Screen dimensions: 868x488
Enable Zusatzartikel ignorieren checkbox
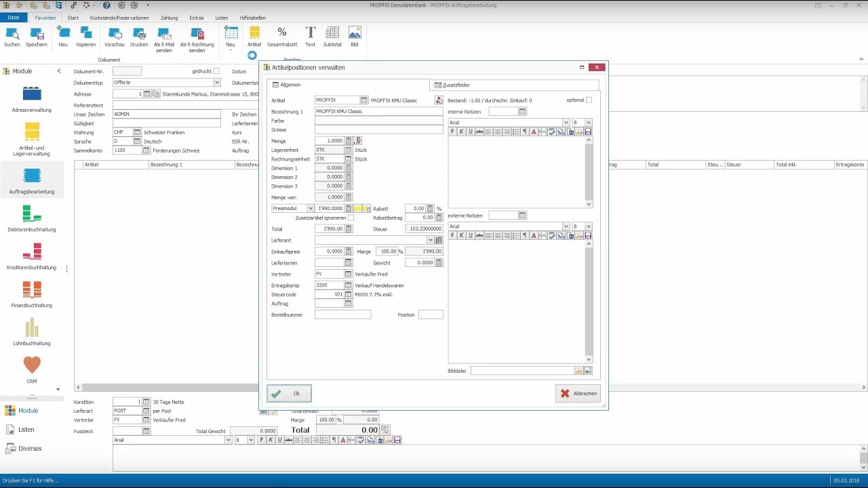point(351,218)
